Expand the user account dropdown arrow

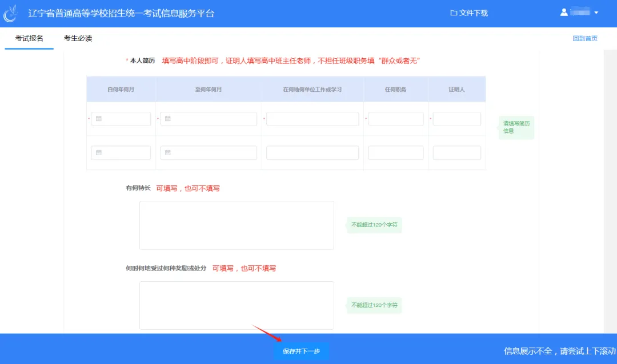[x=596, y=13]
